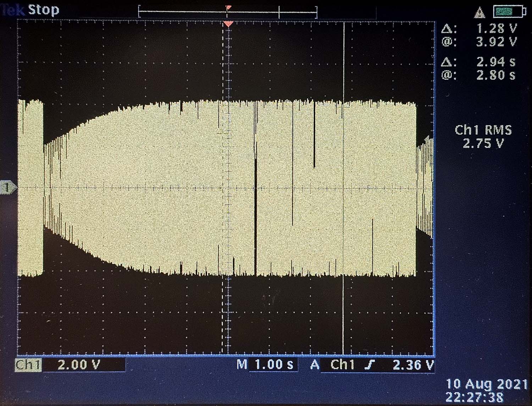Image resolution: width=532 pixels, height=406 pixels.
Task: Select the channel 1 ground reference marker
Action: click(x=7, y=187)
